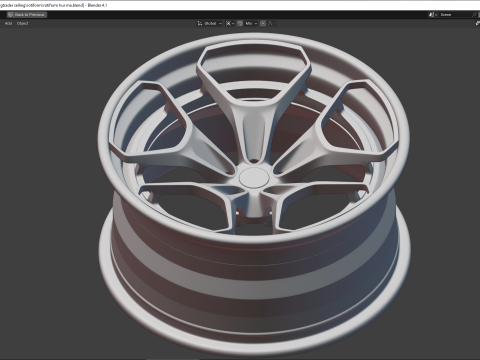Open the Add menu in viewport header
Viewport: 480px width, 360px height.
coord(8,23)
